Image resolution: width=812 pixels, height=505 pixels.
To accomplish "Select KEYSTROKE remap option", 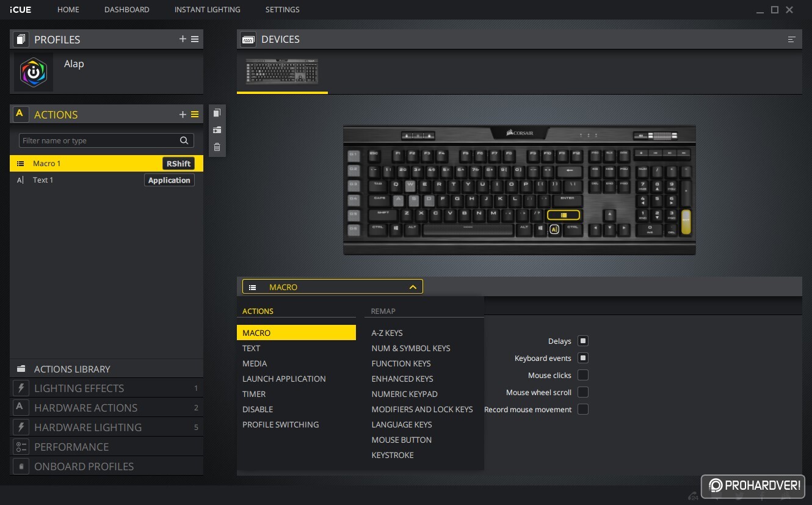I will [x=393, y=455].
